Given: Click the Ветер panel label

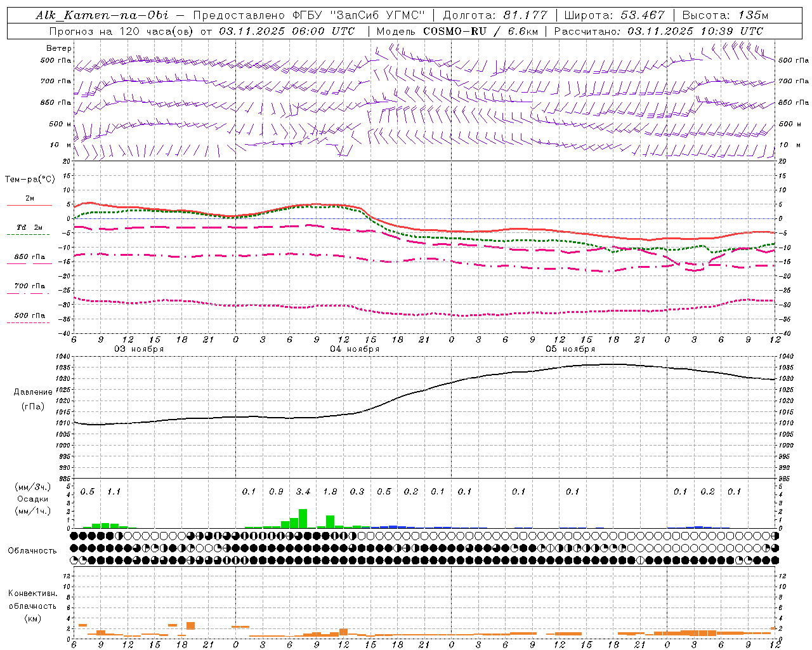Looking at the screenshot, I should pos(59,48).
